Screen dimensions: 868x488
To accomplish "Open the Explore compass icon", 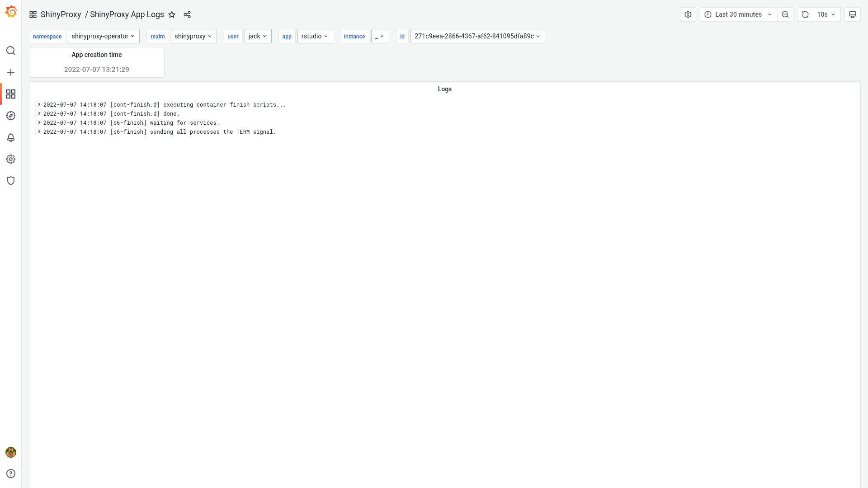I will tap(11, 116).
